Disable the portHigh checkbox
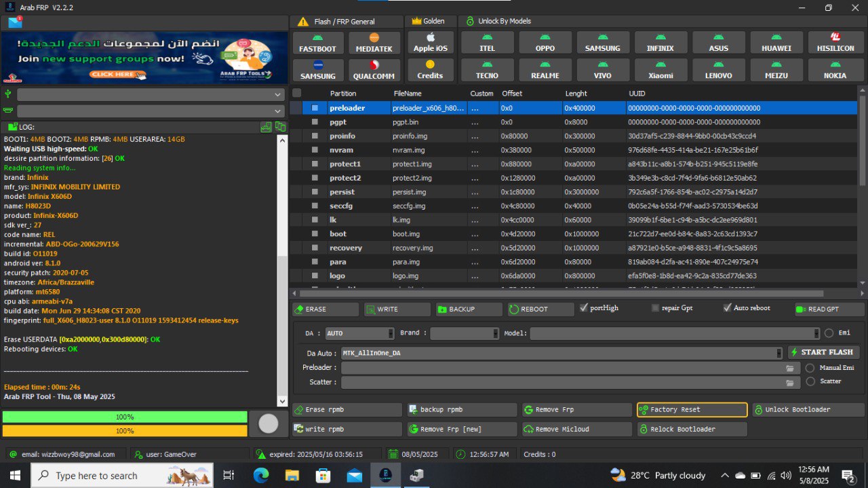868x488 pixels. (584, 308)
